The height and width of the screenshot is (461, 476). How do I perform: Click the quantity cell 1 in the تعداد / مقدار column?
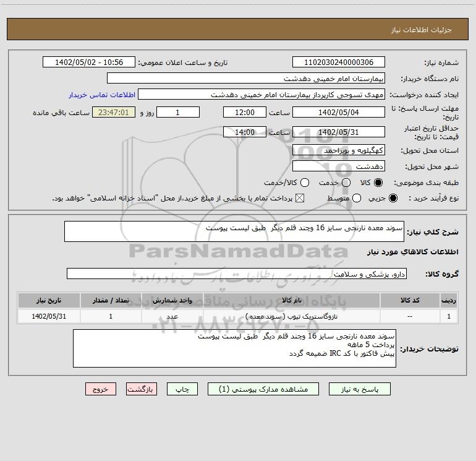pos(111,316)
